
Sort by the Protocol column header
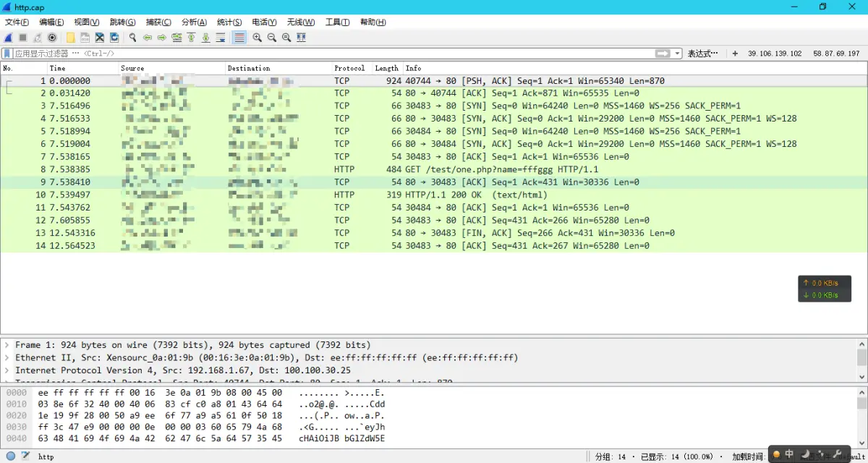(352, 68)
